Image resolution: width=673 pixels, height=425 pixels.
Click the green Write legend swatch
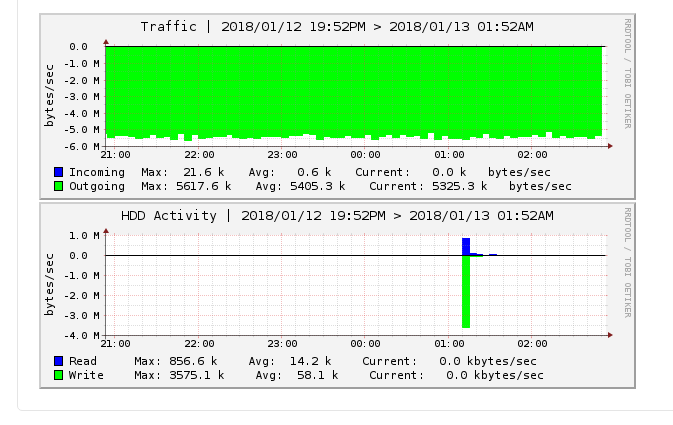(59, 375)
